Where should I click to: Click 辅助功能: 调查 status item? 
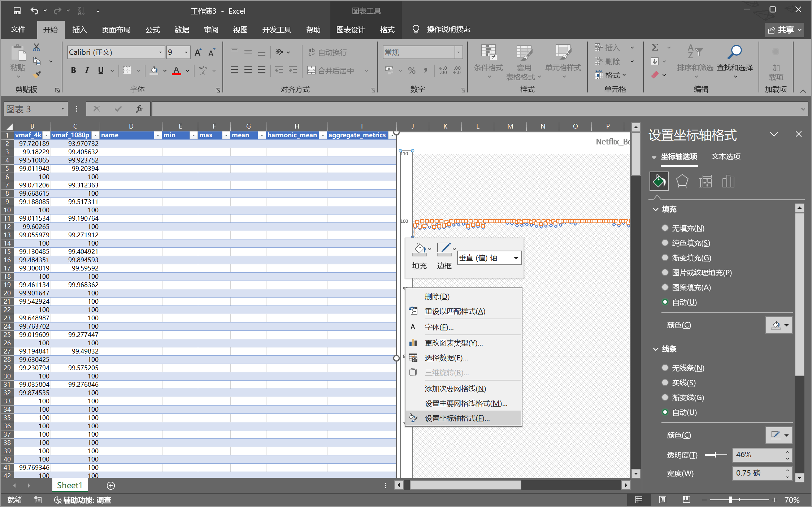click(83, 500)
